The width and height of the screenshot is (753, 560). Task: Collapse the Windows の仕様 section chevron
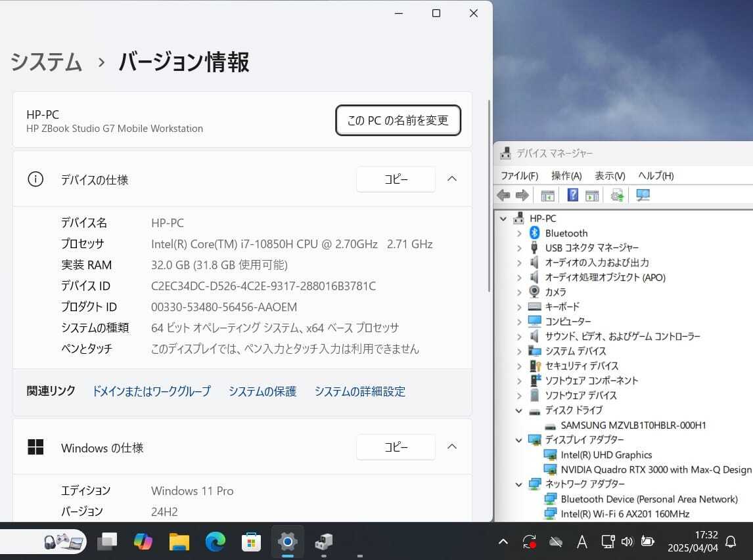(452, 446)
